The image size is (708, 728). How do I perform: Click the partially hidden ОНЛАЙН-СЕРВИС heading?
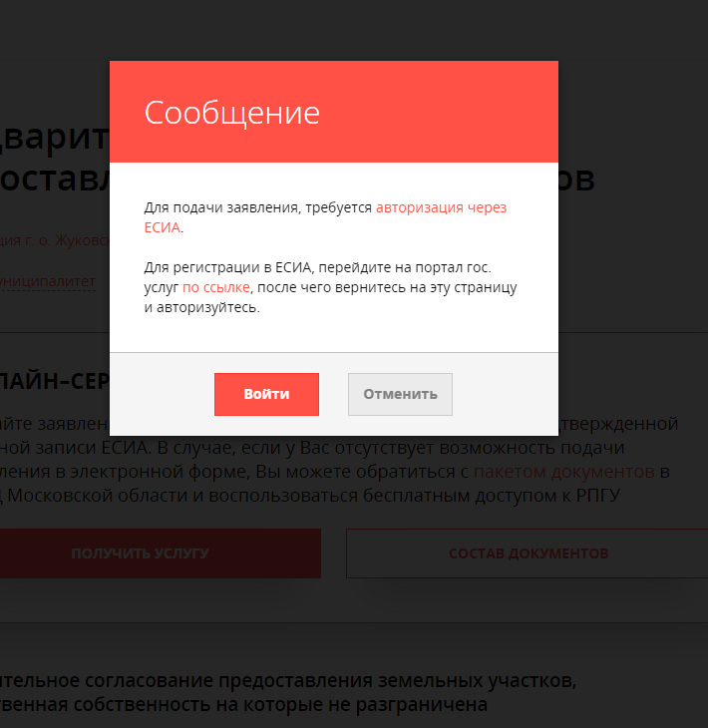(x=55, y=381)
